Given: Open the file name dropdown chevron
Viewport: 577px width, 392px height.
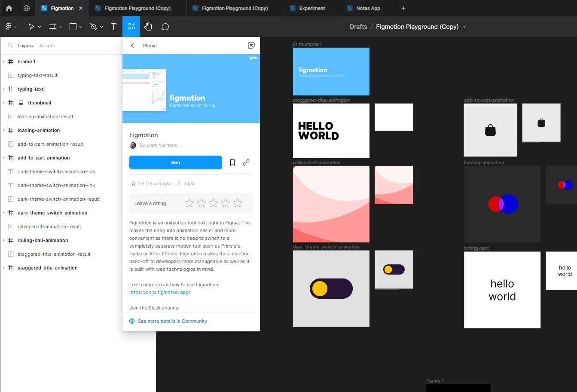Looking at the screenshot, I should (x=465, y=27).
